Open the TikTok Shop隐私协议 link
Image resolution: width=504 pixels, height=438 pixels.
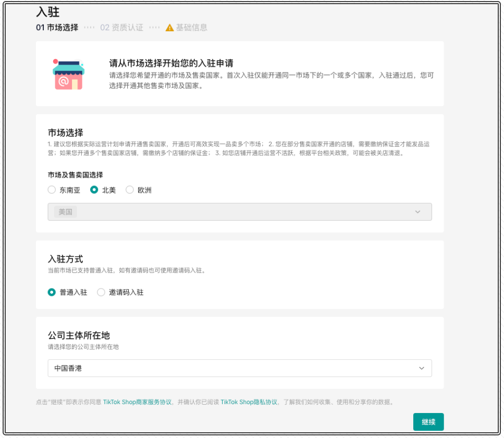pyautogui.click(x=249, y=402)
